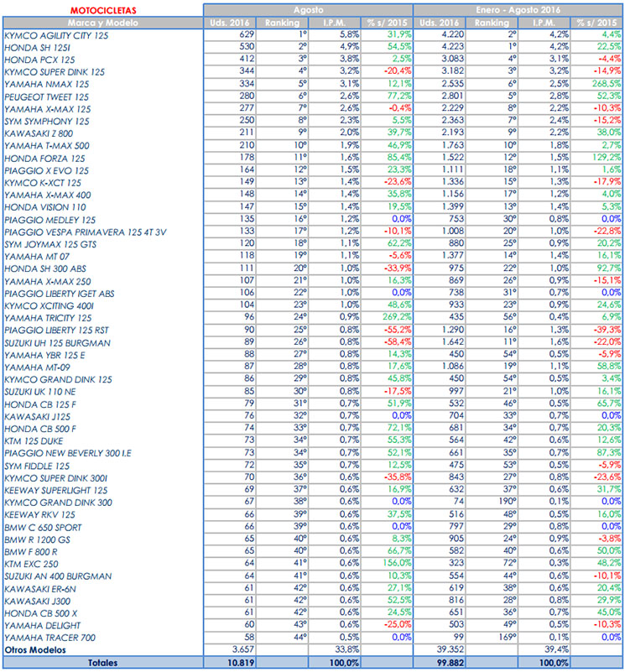625x672 pixels.
Task: Select PEUGEOT TWEET 125 model name
Action: [x=46, y=96]
